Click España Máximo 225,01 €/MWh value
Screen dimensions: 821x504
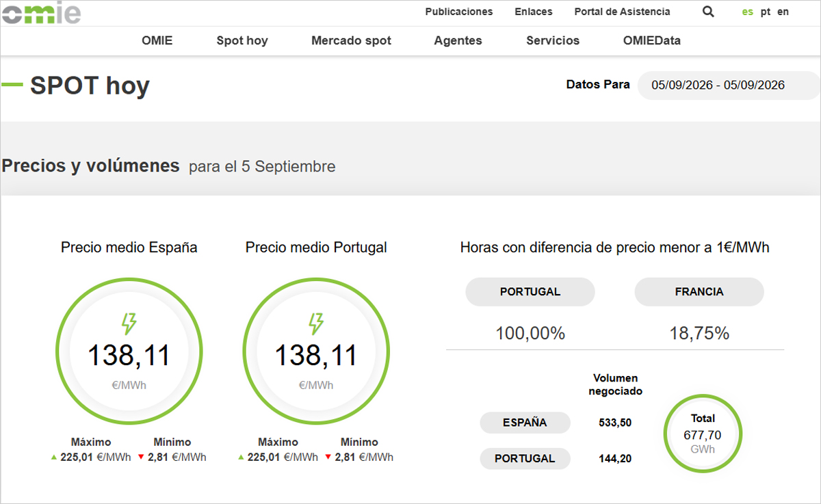pos(96,457)
